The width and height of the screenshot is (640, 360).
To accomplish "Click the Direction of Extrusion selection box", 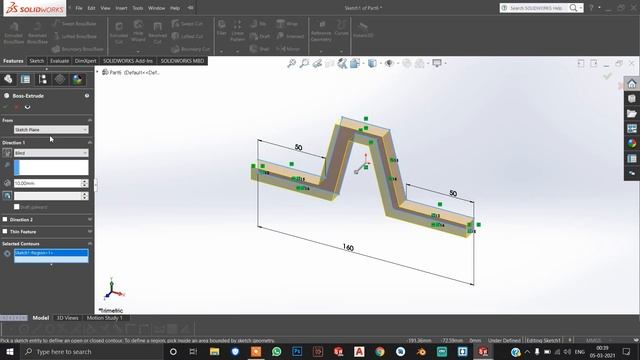I will [51, 167].
